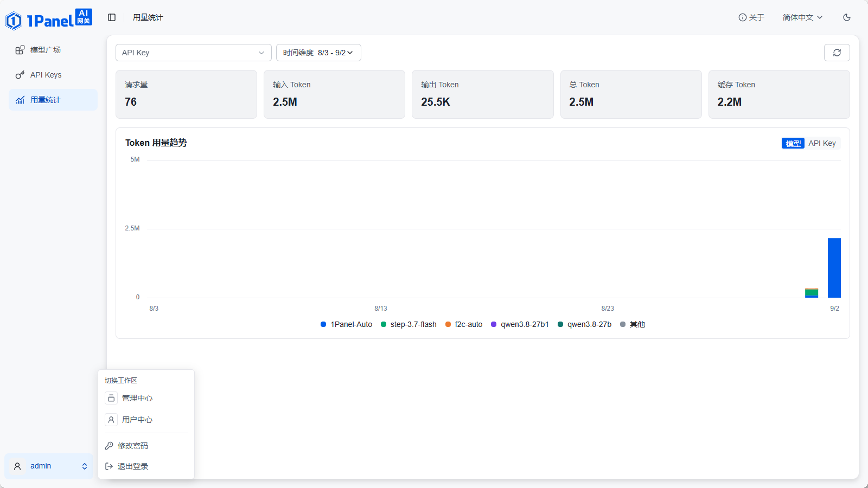Collapse the sidebar with the panel icon

click(x=112, y=17)
